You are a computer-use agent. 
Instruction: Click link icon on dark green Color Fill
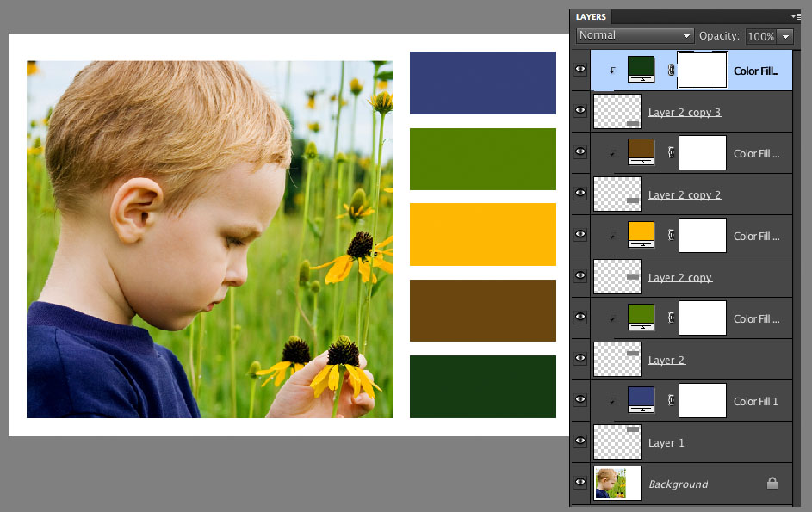671,70
